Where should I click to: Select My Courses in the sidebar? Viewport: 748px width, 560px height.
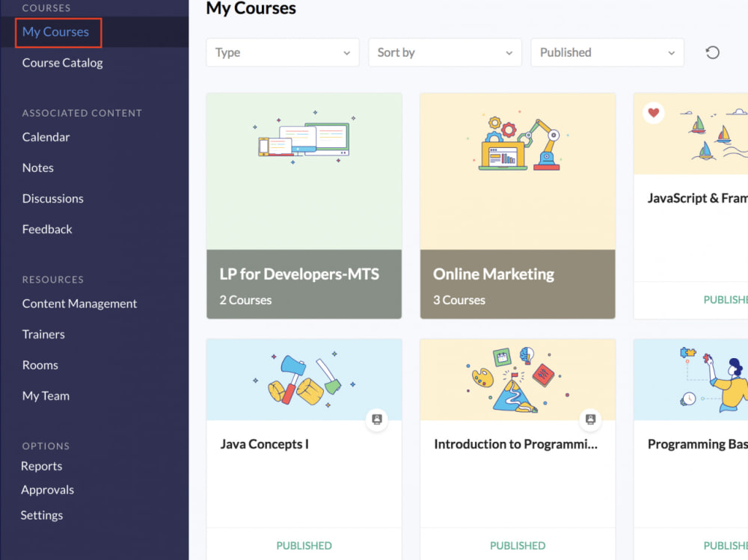point(56,32)
